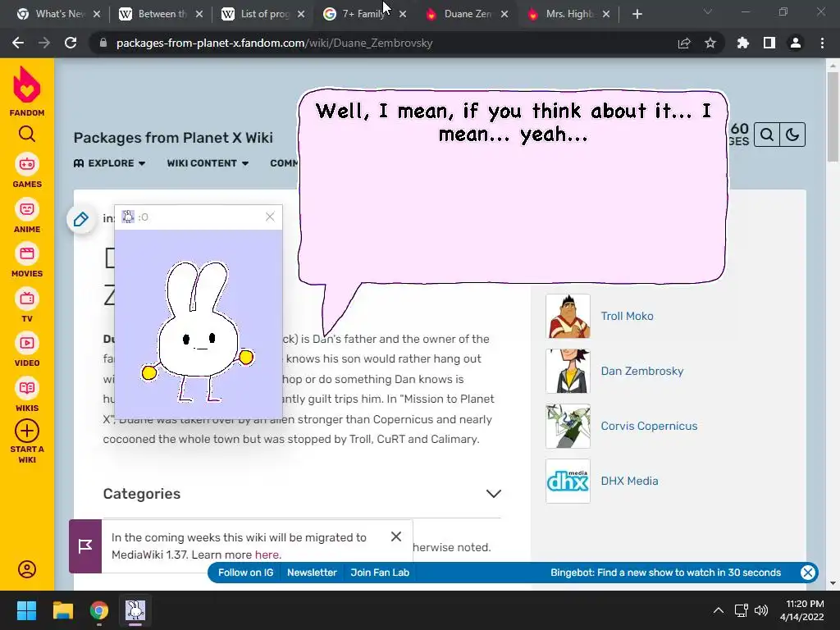Click the Join Fan Lab button

(x=380, y=572)
